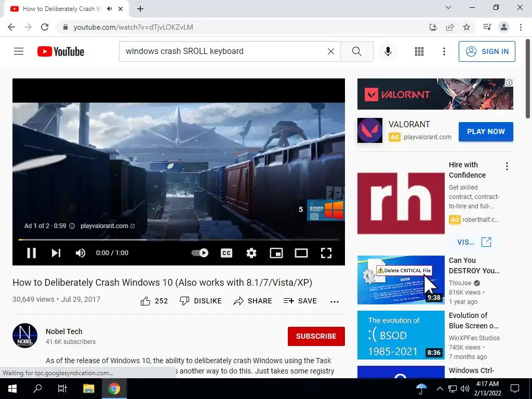The height and width of the screenshot is (399, 532).
Task: Submit search with the magnifier button
Action: click(x=356, y=51)
